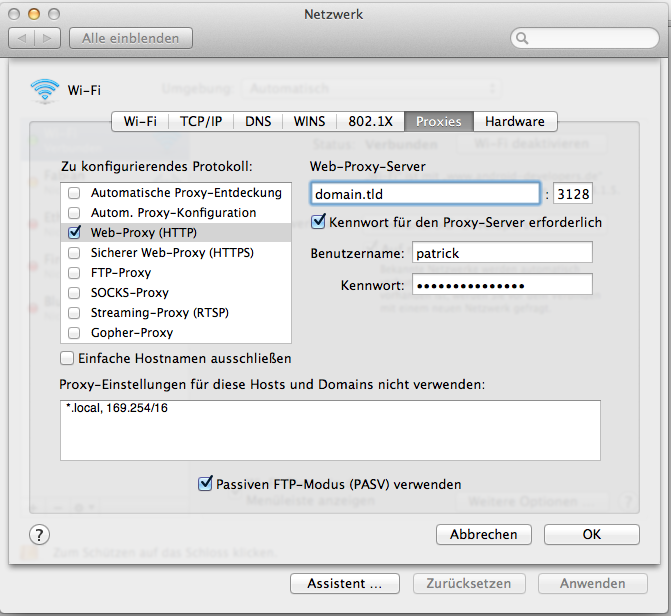Click the port field showing 3128
The width and height of the screenshot is (671, 616).
[573, 194]
